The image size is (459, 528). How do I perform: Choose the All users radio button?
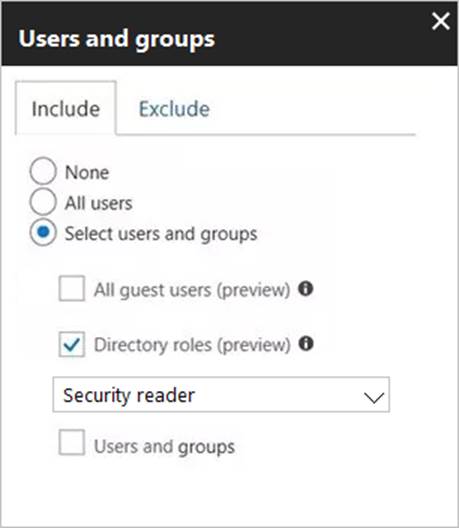[x=43, y=202]
